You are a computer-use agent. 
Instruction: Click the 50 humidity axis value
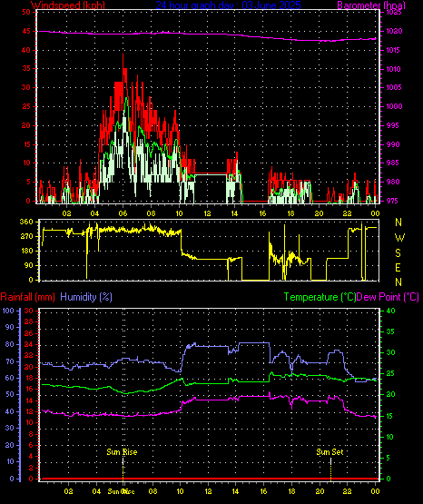10,394
